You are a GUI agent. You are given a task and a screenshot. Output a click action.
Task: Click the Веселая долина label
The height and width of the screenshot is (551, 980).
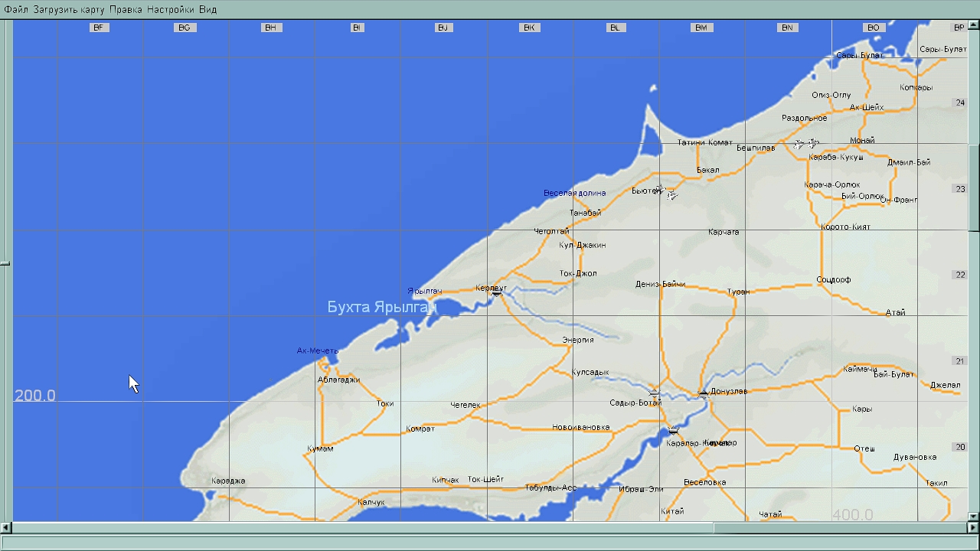point(575,193)
